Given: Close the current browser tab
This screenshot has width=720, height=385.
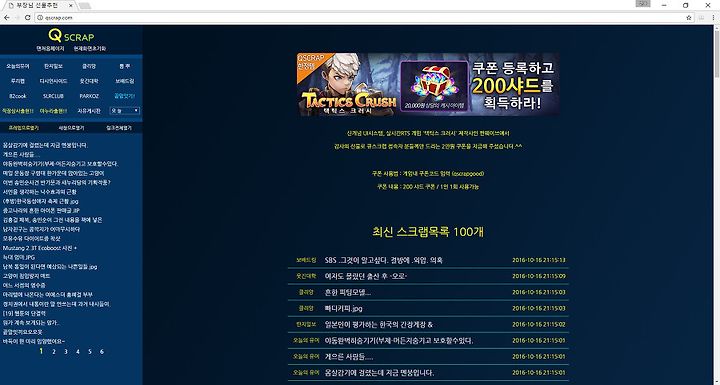Looking at the screenshot, I should (71, 6).
